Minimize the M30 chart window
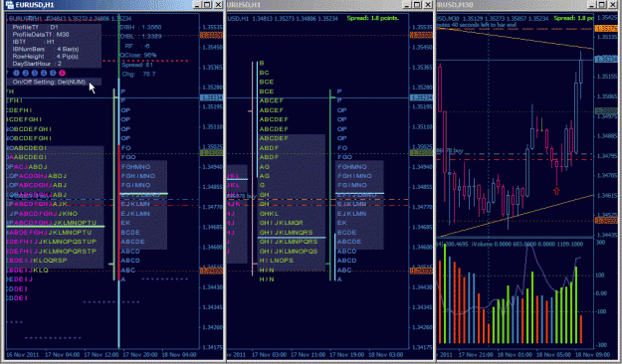Viewport: 622px width, 364px height. point(592,5)
